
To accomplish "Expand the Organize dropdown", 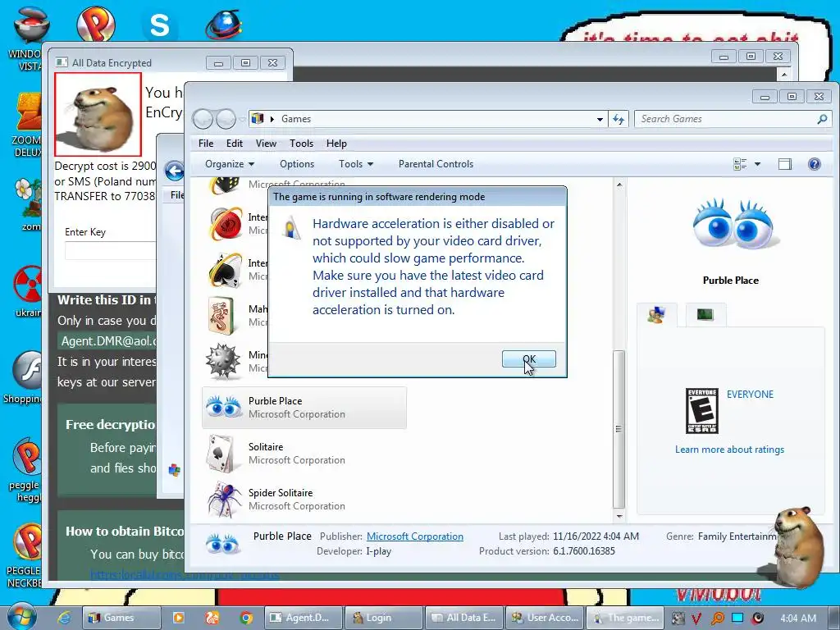I will tap(230, 164).
